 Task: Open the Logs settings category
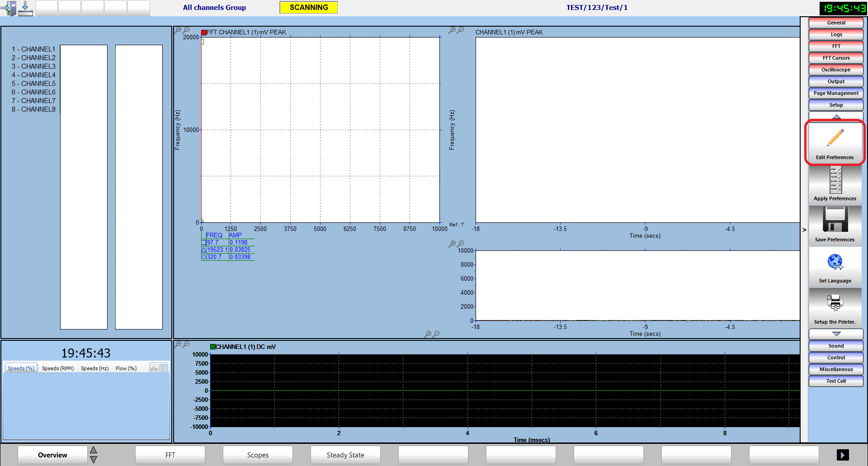click(x=836, y=34)
